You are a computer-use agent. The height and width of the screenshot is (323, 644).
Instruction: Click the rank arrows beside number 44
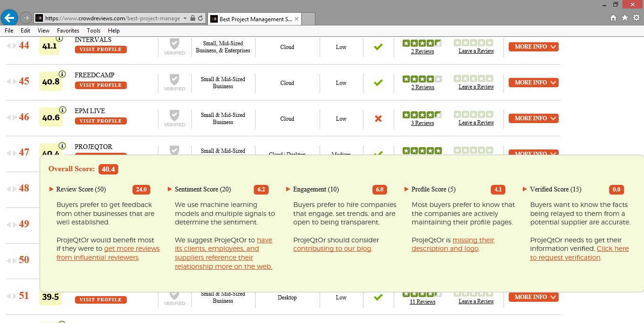(11, 45)
